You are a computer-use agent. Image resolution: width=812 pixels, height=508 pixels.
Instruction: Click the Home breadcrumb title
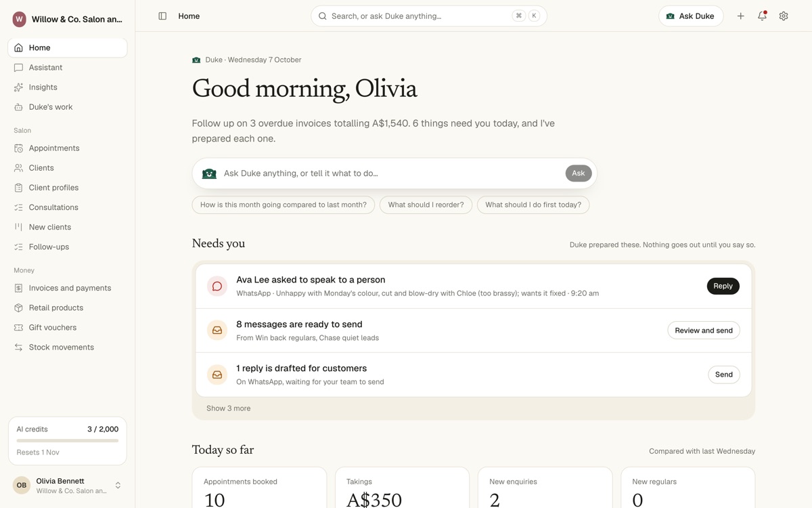pos(189,16)
